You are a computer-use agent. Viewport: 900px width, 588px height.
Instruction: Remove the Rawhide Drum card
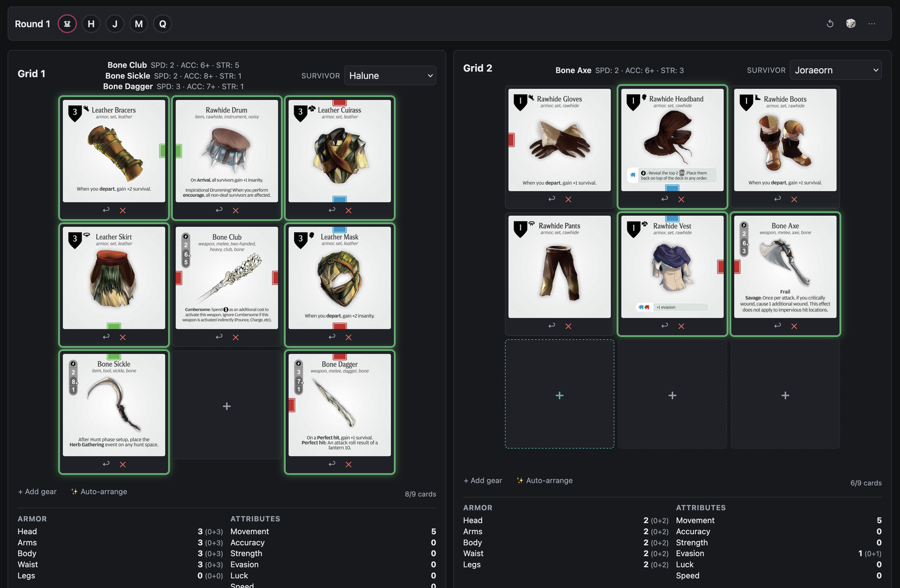coord(236,210)
